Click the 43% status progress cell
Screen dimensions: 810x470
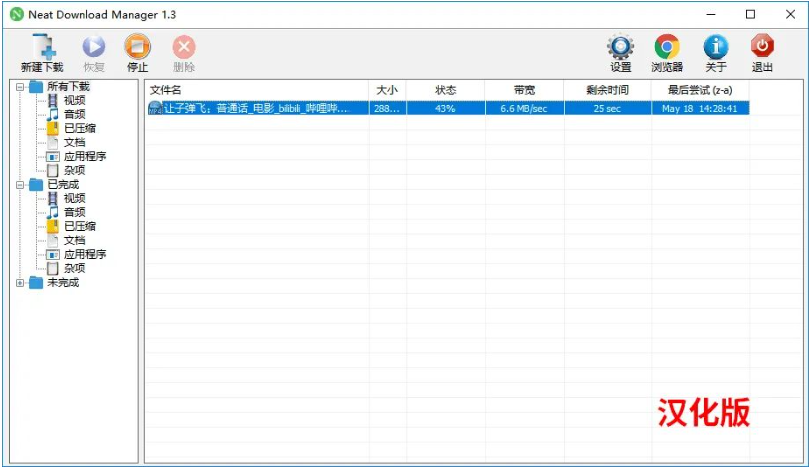tap(445, 108)
